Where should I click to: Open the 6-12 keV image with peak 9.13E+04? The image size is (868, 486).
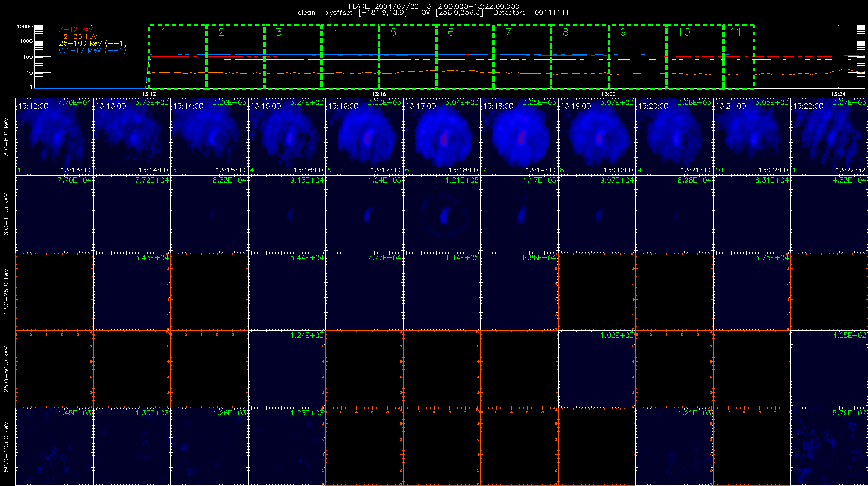[x=287, y=214]
